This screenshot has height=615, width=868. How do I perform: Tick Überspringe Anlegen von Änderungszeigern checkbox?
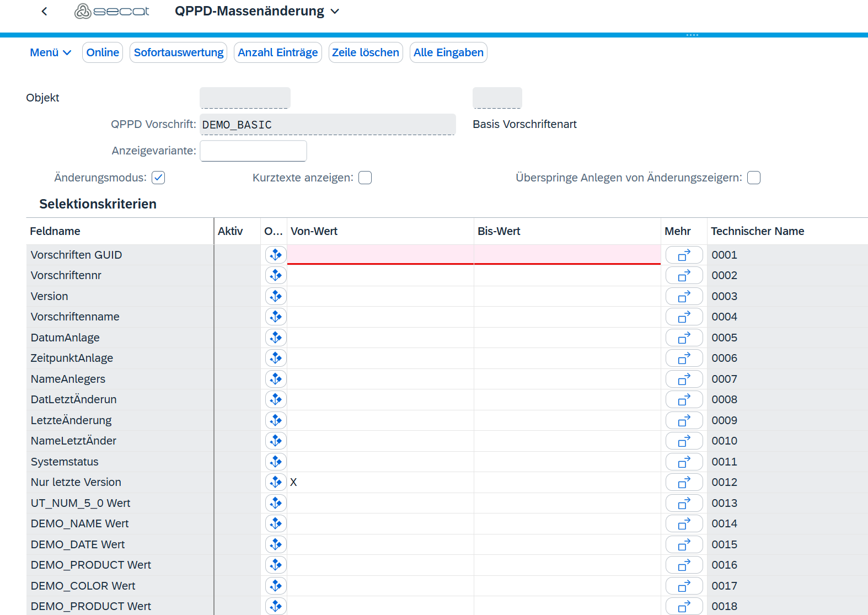click(753, 178)
